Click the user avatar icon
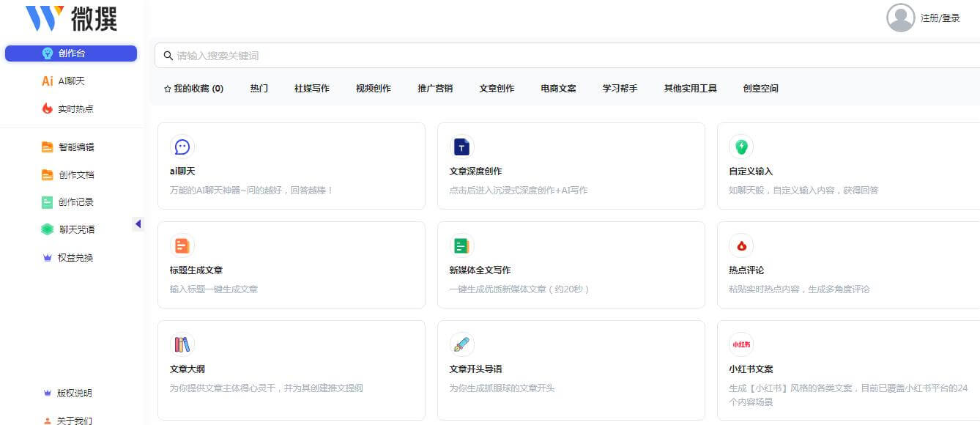The height and width of the screenshot is (425, 980). pos(900,18)
